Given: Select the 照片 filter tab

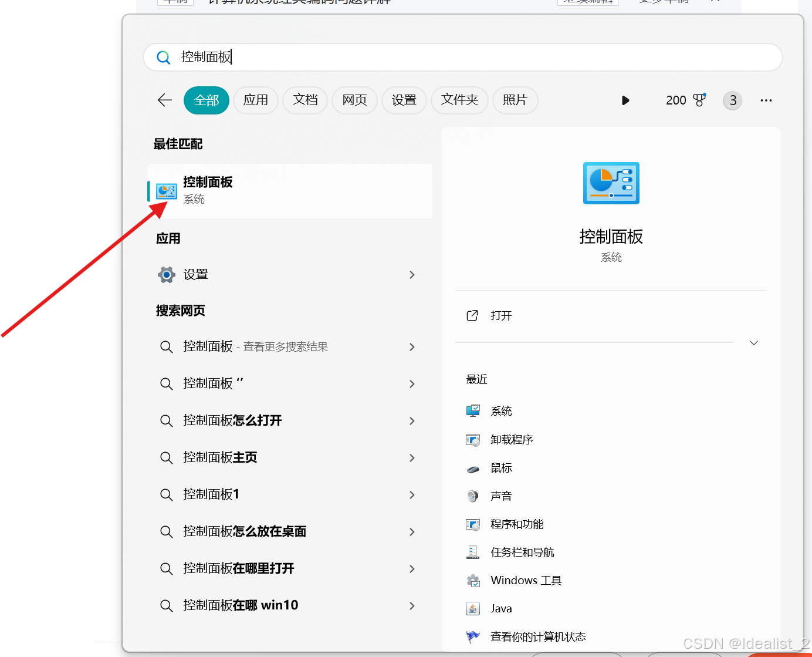Looking at the screenshot, I should tap(515, 100).
